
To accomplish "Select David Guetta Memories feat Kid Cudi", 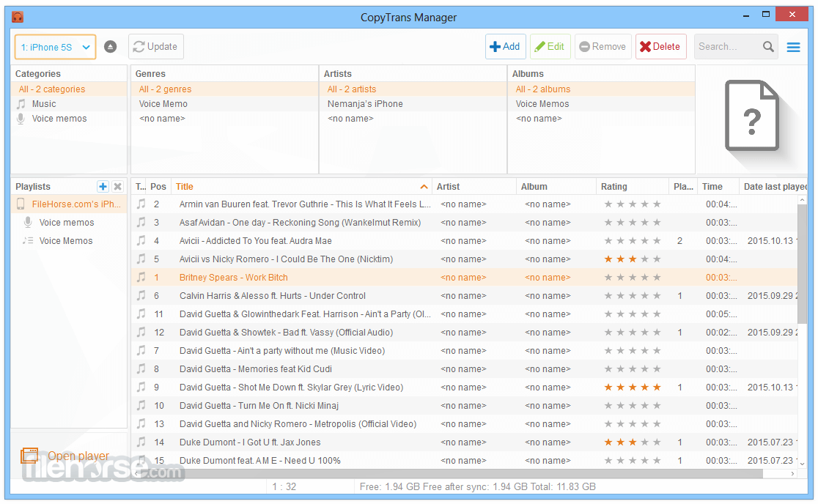I will tap(464, 369).
